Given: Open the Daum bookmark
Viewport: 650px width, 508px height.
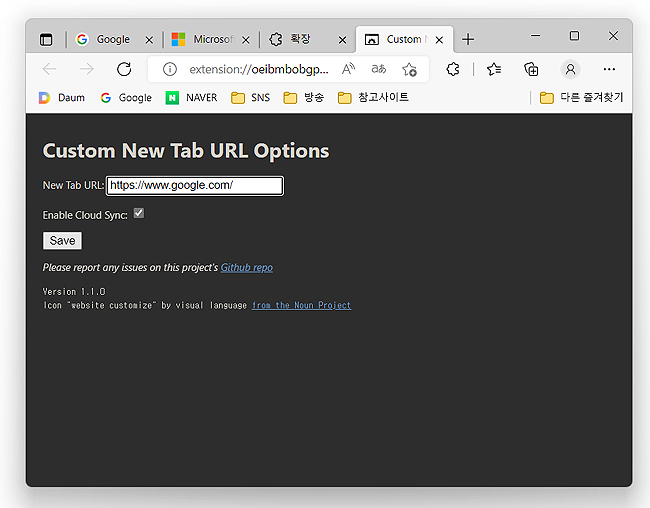Looking at the screenshot, I should pyautogui.click(x=62, y=98).
